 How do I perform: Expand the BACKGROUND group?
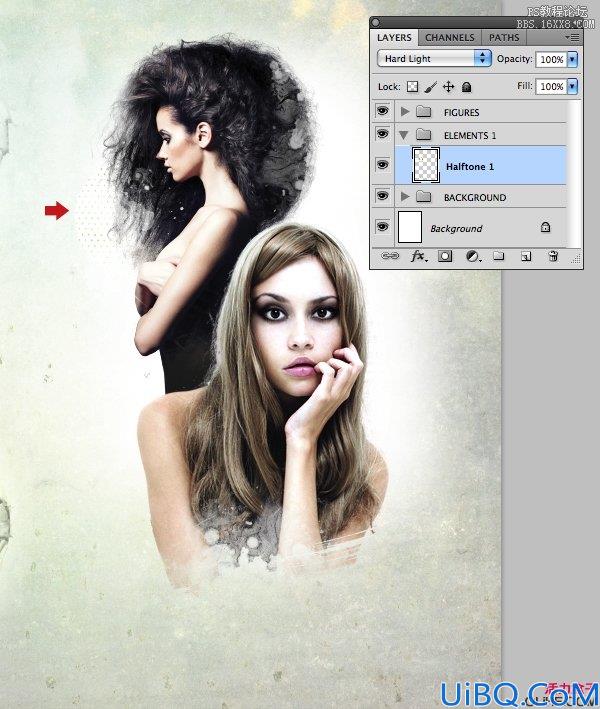click(x=405, y=196)
